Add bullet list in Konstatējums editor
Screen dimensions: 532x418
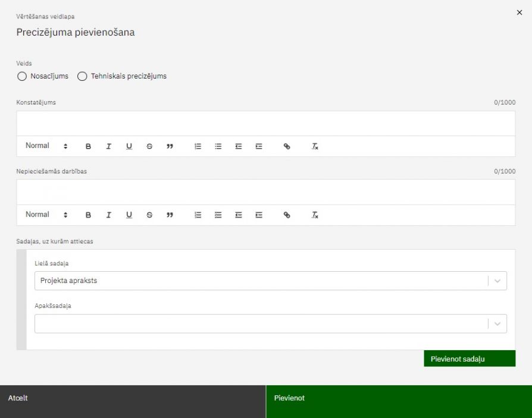pyautogui.click(x=218, y=146)
